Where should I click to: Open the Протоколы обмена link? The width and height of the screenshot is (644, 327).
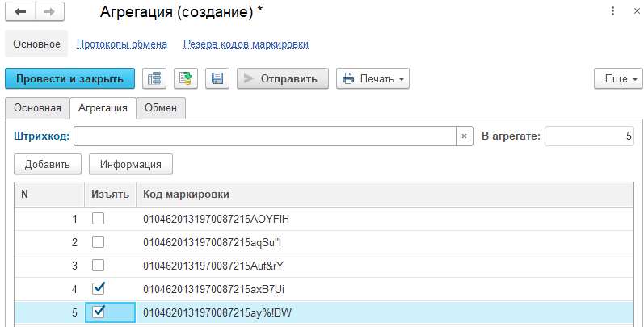(122, 44)
